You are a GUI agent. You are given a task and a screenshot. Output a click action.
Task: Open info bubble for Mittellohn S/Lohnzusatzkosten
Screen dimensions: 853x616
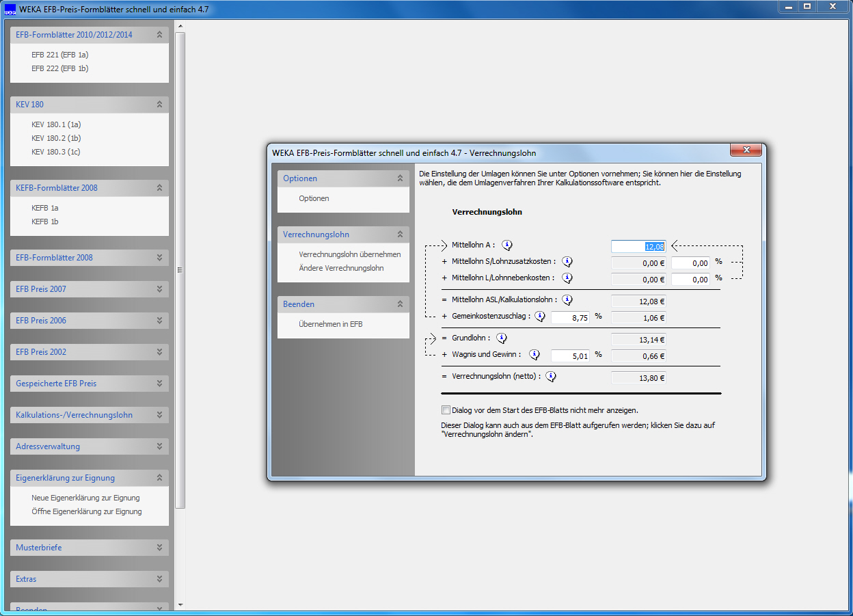[567, 262]
